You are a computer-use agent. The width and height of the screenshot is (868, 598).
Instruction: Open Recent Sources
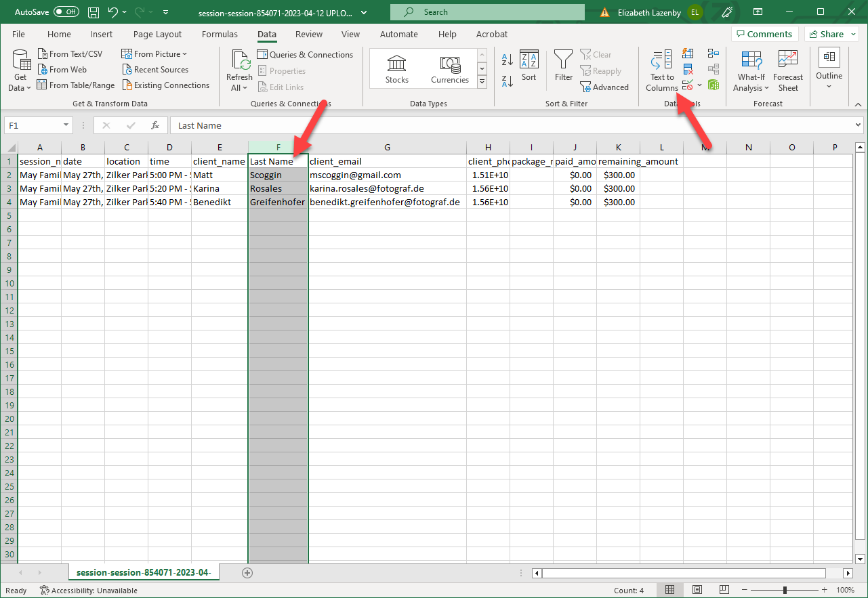point(155,70)
